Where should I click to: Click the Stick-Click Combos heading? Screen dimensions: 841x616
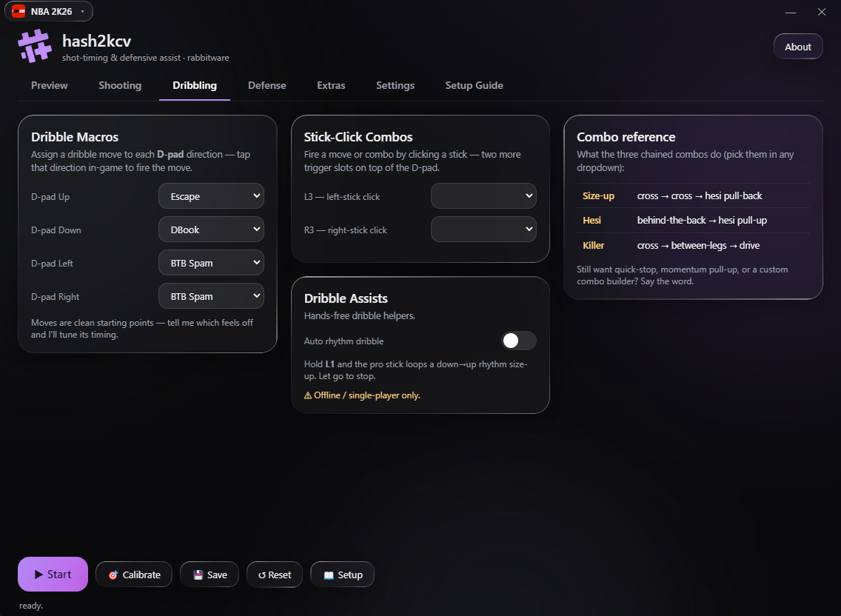358,137
